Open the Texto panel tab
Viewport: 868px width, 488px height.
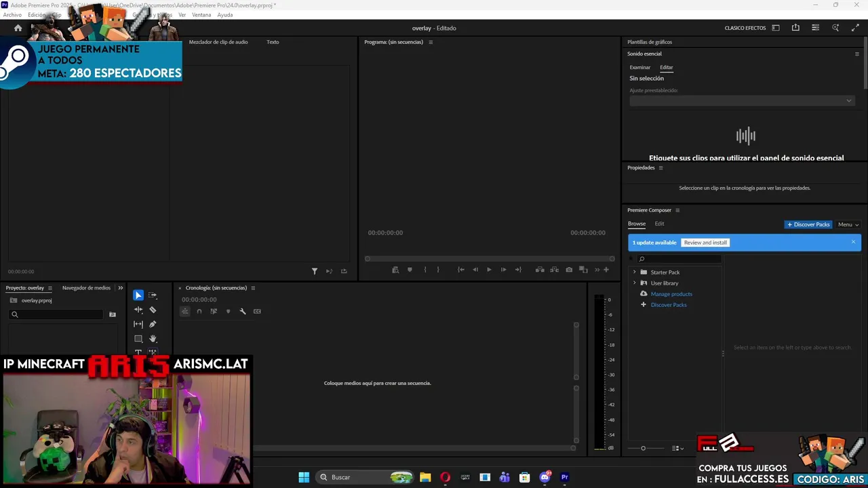point(273,42)
